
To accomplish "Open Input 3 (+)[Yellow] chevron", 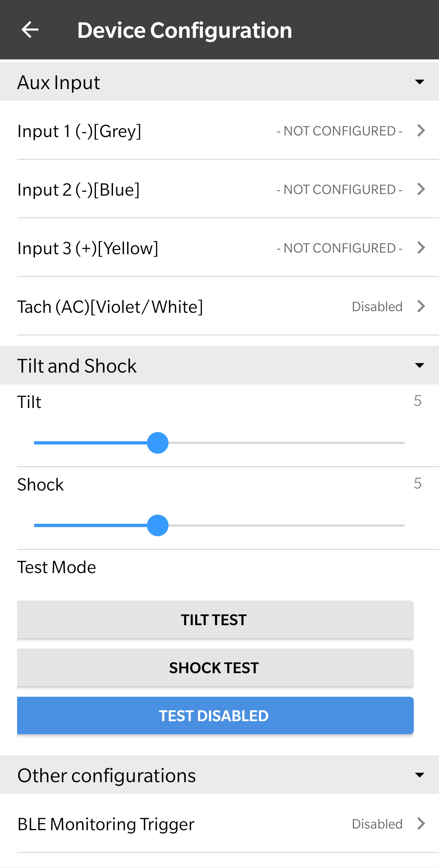I will pos(421,248).
